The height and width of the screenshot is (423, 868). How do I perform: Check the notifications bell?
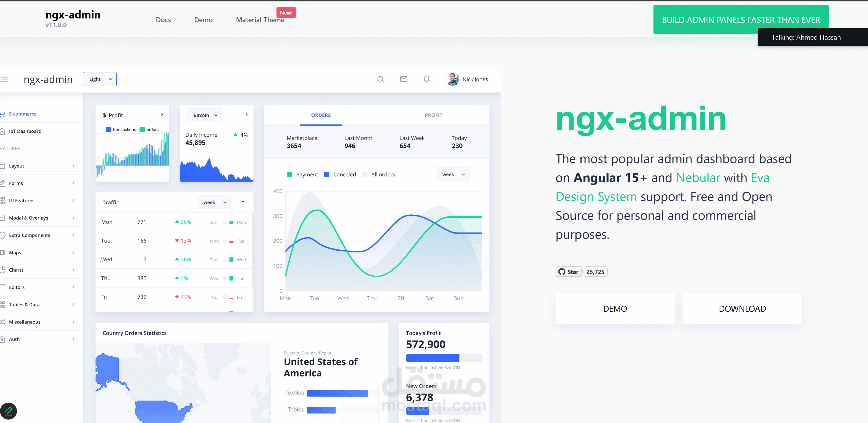click(427, 79)
